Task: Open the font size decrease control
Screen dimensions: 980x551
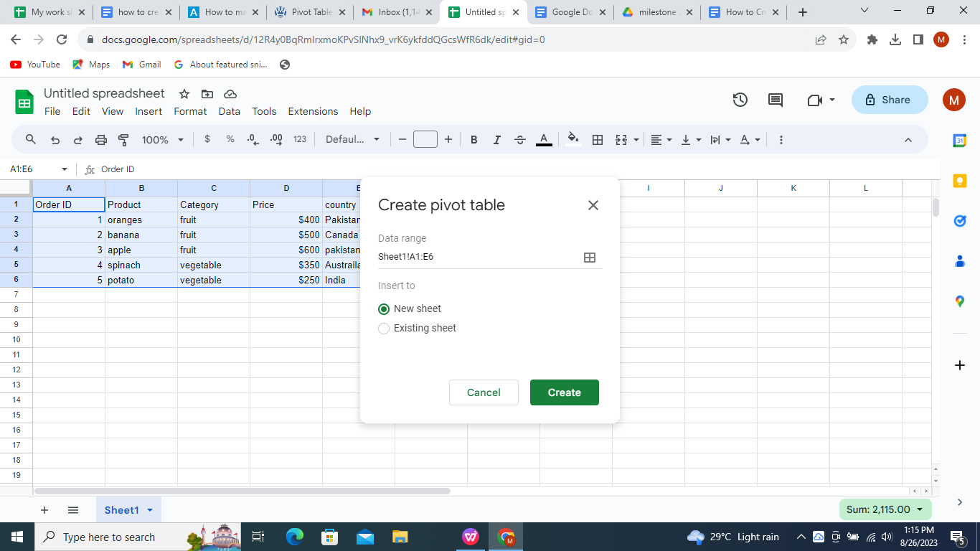Action: [x=402, y=139]
